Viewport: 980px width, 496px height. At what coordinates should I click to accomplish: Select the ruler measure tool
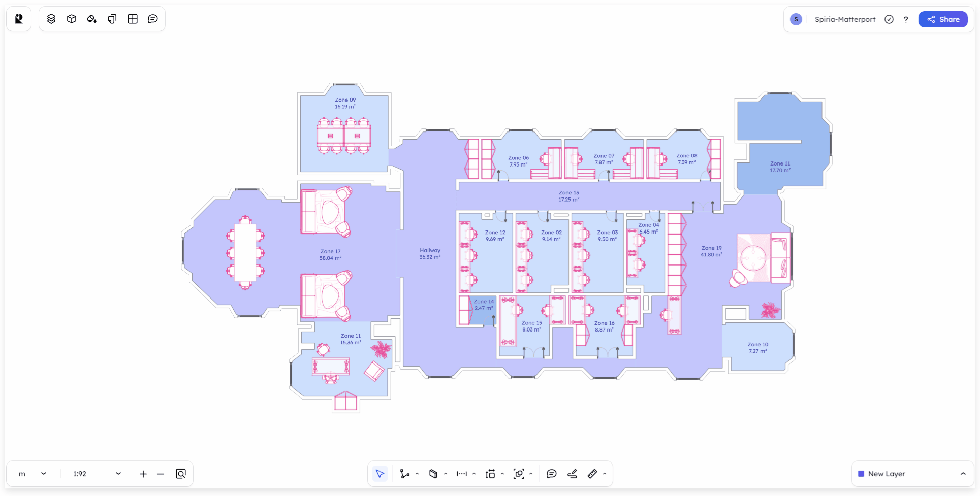pyautogui.click(x=592, y=474)
